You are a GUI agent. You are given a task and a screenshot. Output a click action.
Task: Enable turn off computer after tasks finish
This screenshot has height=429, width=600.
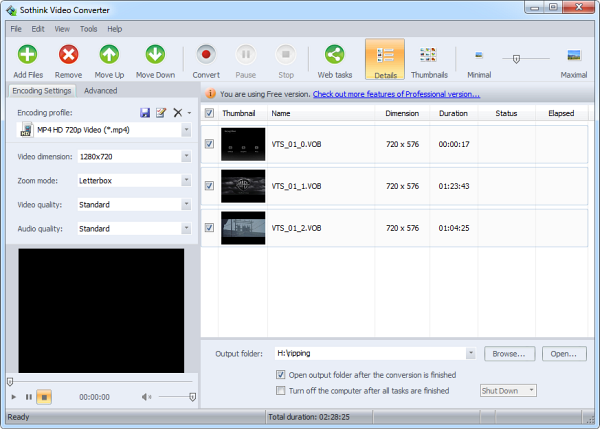[x=280, y=390]
